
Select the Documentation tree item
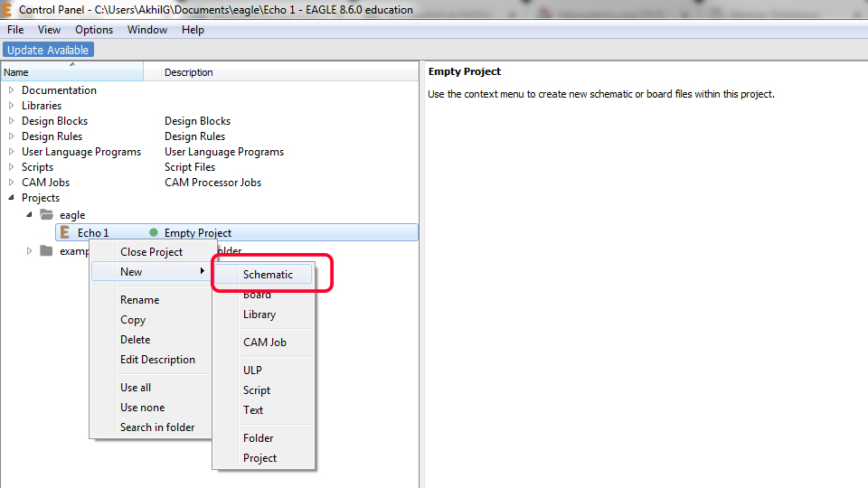59,90
